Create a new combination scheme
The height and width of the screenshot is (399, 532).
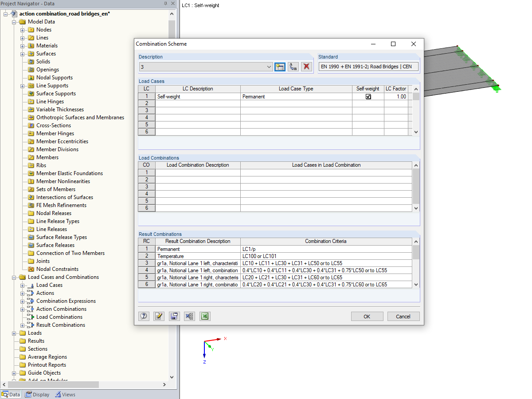(280, 66)
